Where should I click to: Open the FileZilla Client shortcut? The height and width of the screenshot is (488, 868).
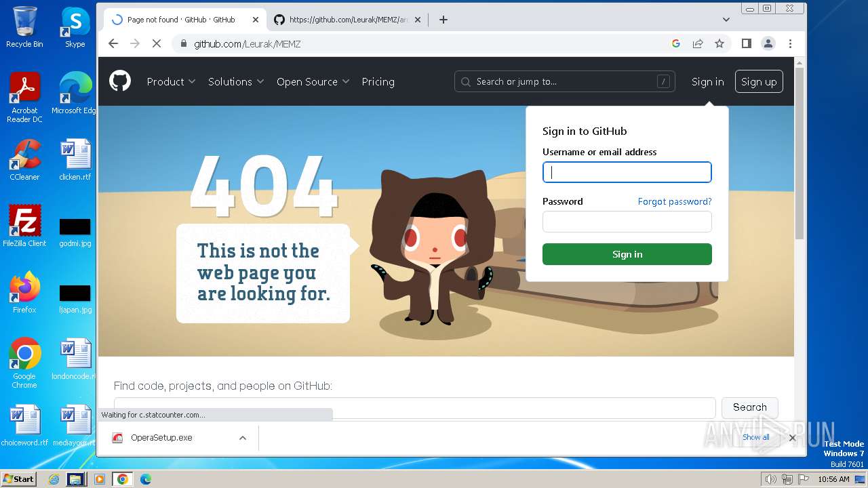coord(24,226)
